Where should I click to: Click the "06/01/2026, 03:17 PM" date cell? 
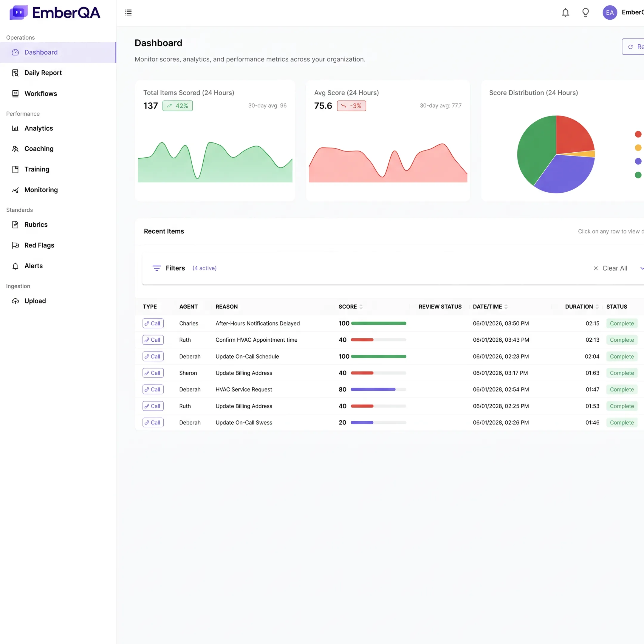pyautogui.click(x=500, y=373)
